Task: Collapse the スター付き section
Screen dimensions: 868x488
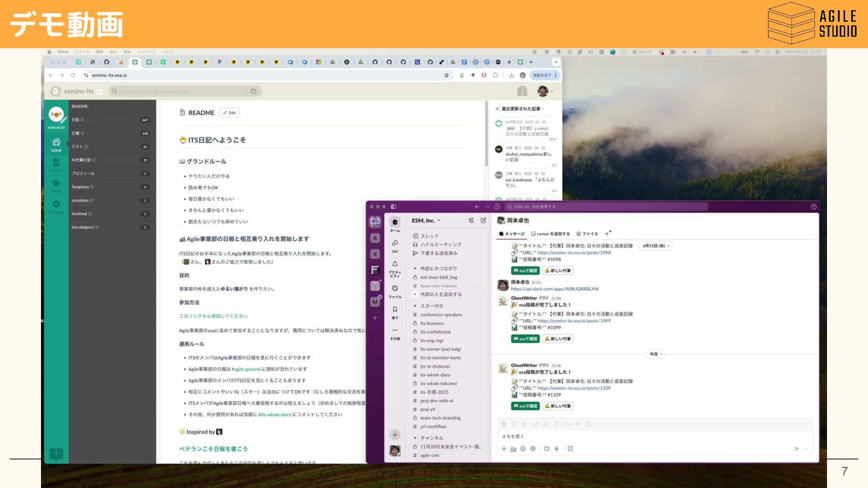Action: [415, 306]
